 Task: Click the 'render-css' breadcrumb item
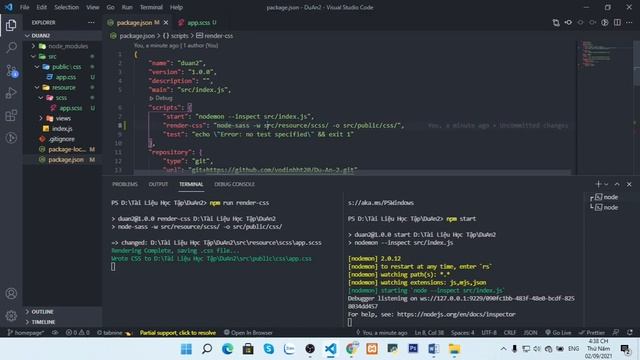coord(215,36)
